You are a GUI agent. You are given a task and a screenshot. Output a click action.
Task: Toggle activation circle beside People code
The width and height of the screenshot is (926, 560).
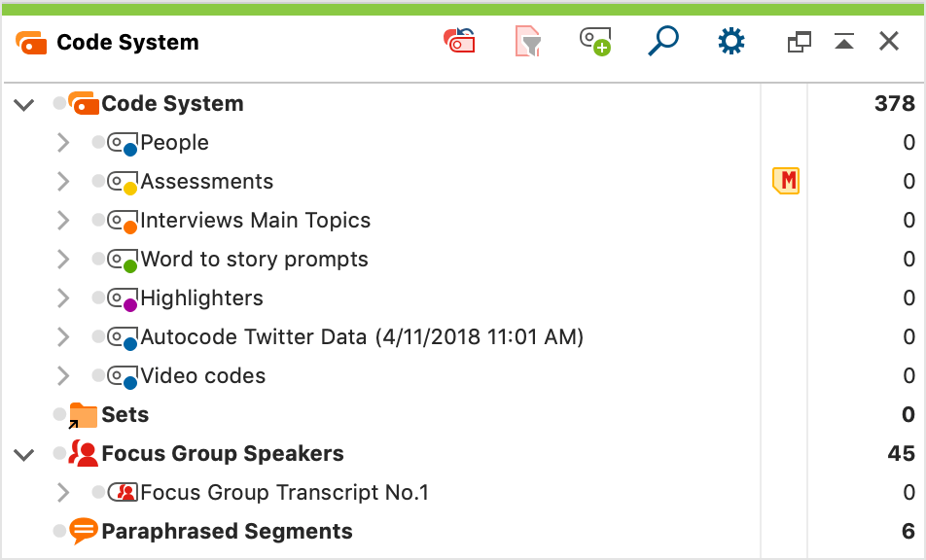tap(98, 142)
